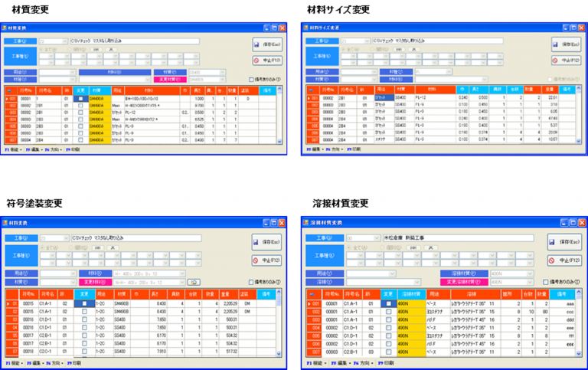Open 工事 dropdown in 材料サイズ変更 window
The height and width of the screenshot is (370, 588).
(367, 41)
